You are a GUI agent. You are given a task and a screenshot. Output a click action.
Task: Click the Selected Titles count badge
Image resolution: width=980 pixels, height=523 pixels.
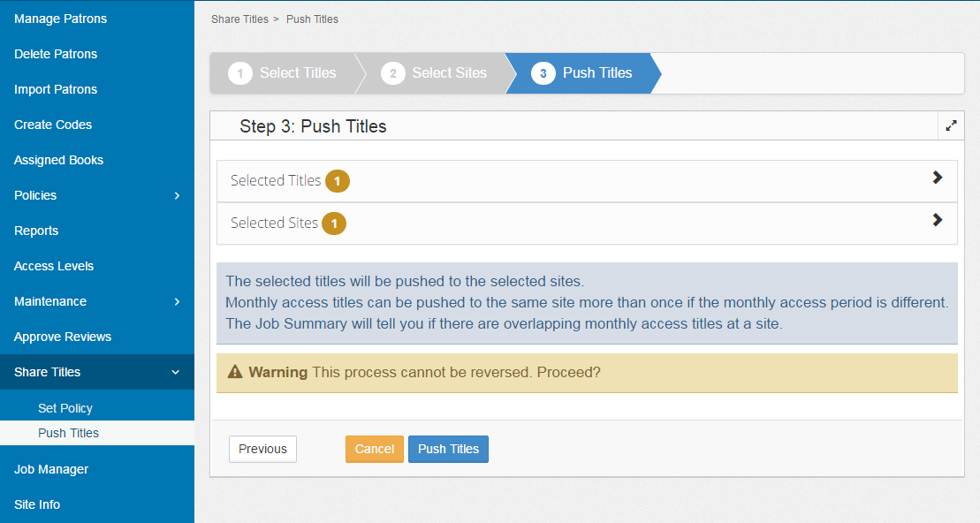click(337, 181)
